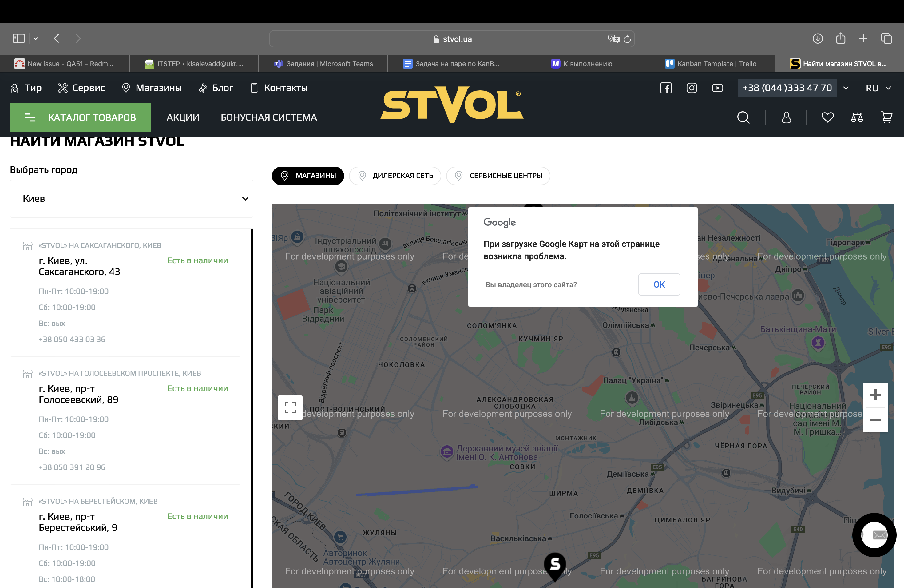Expand the phone numbers chevron
This screenshot has height=588, width=904.
point(846,88)
